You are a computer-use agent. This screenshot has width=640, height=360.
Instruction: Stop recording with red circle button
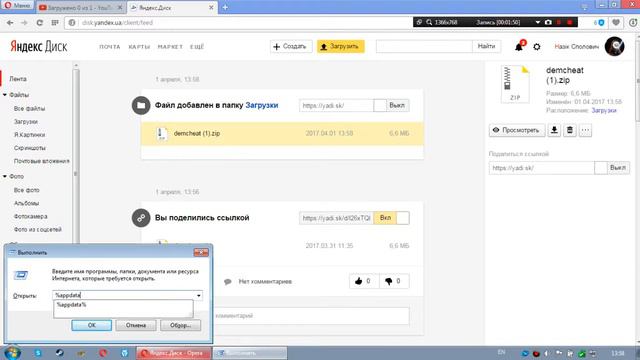click(x=569, y=22)
